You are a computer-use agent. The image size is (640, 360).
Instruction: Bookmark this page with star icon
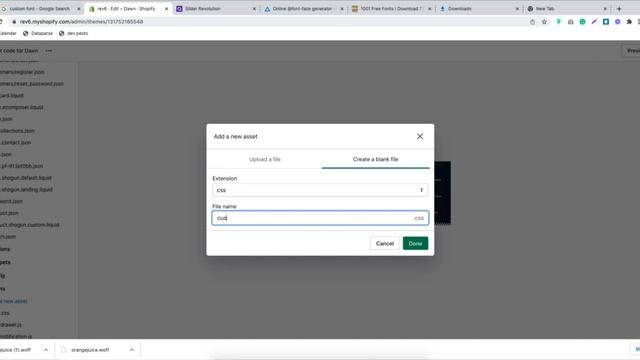coord(544,22)
